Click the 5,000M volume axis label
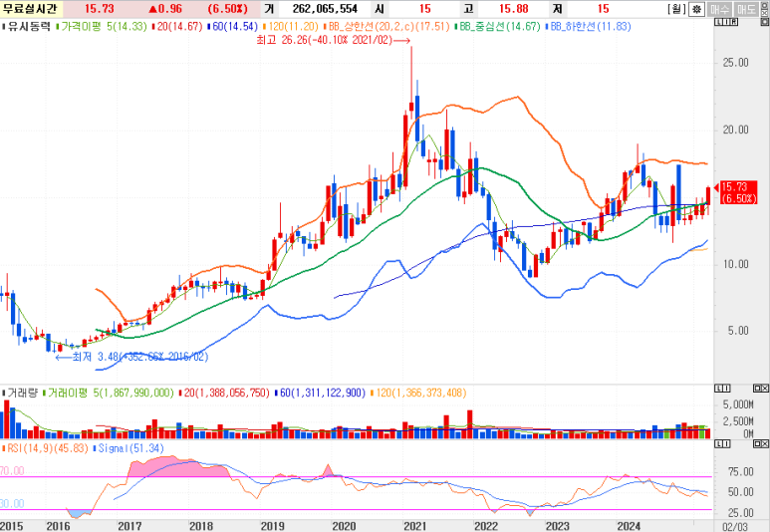Image resolution: width=770 pixels, height=532 pixels. (738, 404)
